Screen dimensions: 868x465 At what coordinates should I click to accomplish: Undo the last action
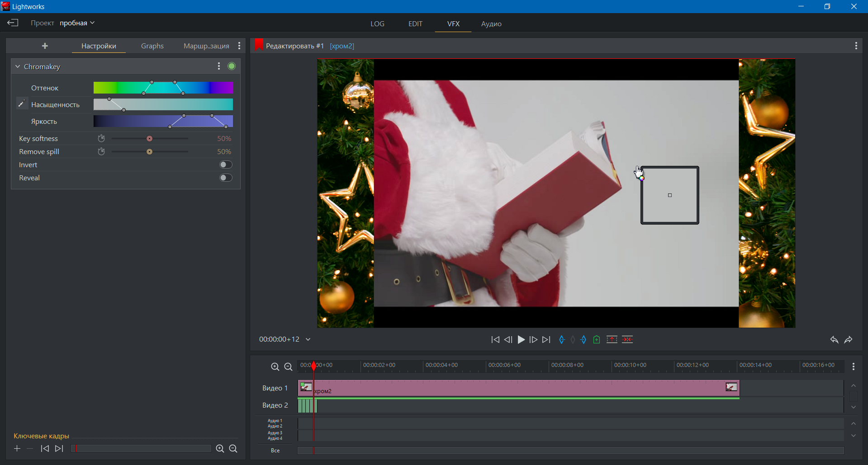834,340
